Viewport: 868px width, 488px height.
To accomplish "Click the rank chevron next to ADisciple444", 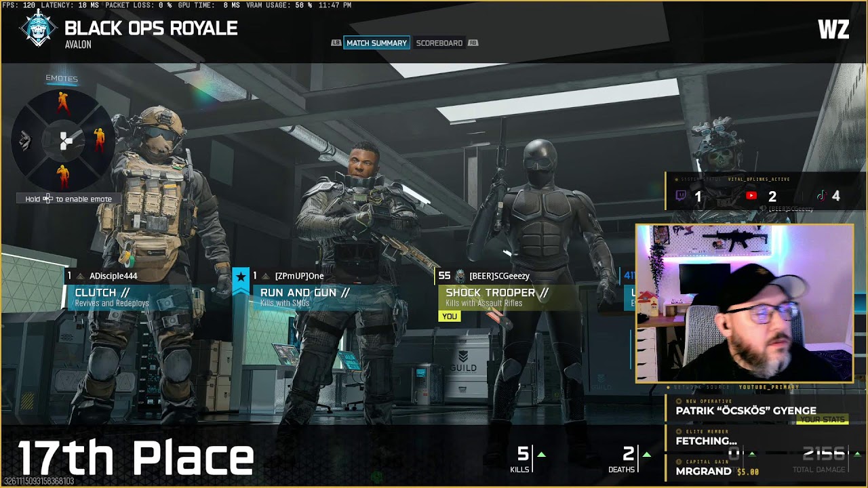I will pyautogui.click(x=80, y=277).
